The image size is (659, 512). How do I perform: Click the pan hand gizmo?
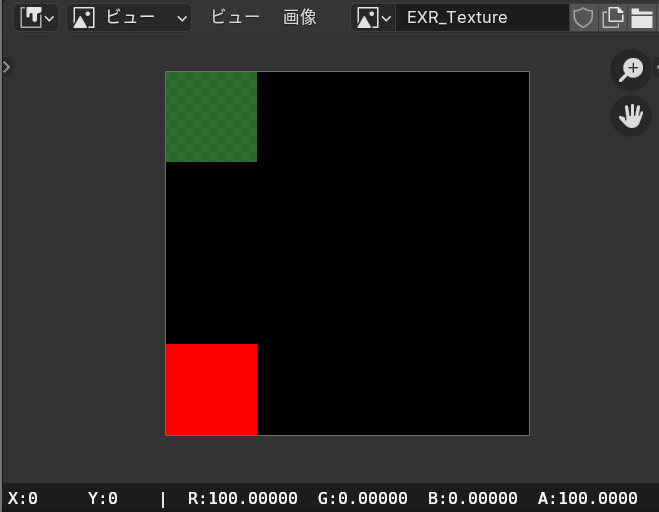(630, 116)
